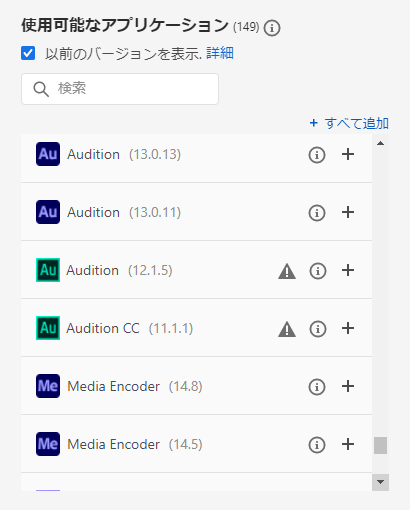The height and width of the screenshot is (510, 410).
Task: Click warning triangle for Audition 12.1.5
Action: pos(287,271)
